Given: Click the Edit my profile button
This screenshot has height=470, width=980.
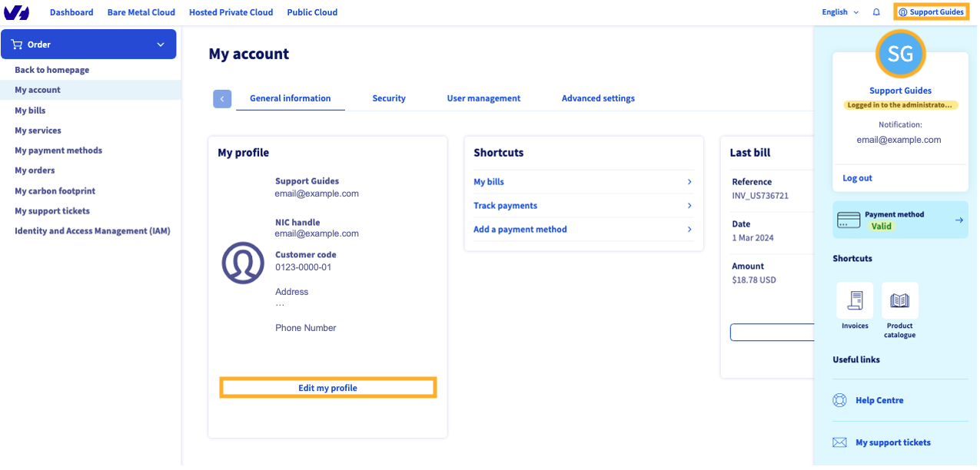Looking at the screenshot, I should tap(328, 388).
